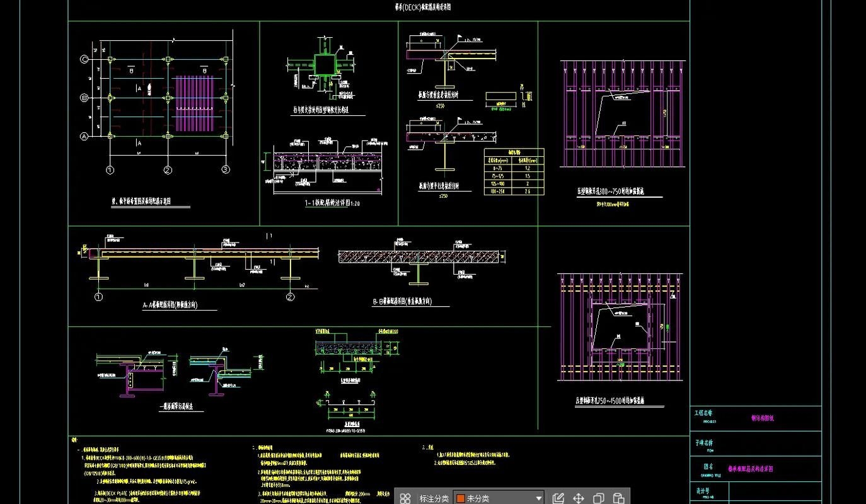
Task: Expand the 未分类 dropdown arrow
Action: point(538,498)
